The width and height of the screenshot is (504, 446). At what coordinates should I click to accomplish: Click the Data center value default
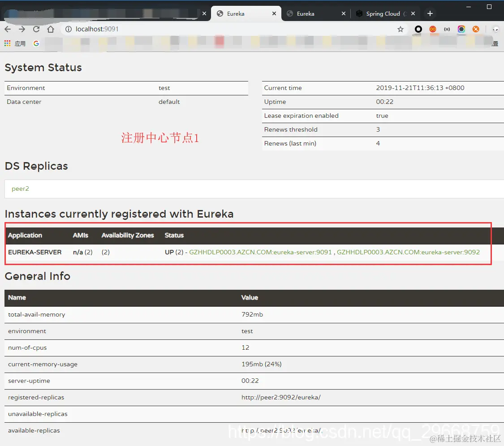(169, 102)
